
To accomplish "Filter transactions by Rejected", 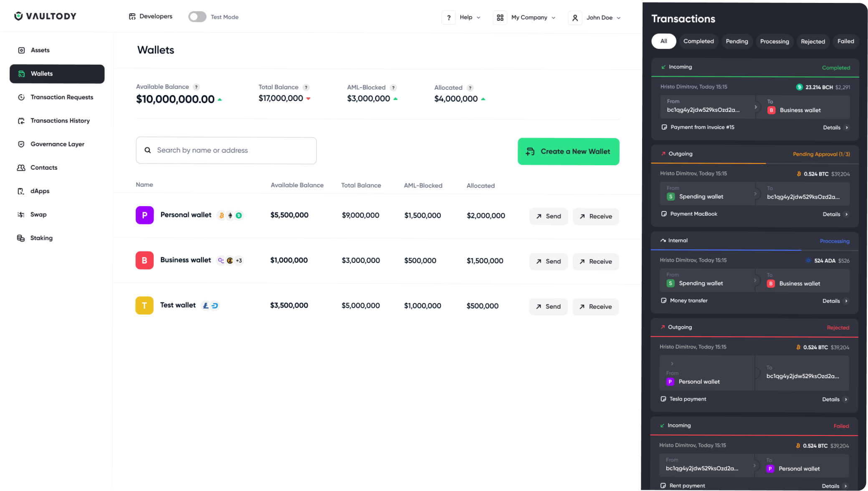I will (x=813, y=41).
